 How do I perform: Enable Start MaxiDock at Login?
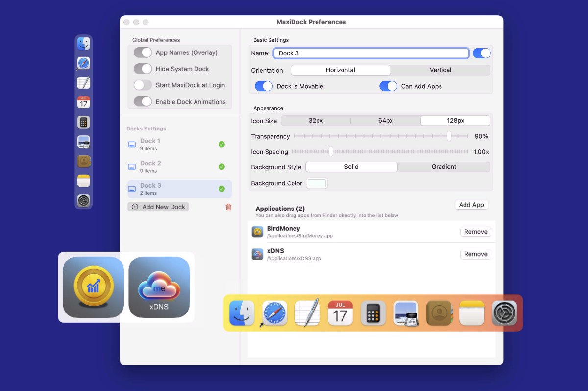pyautogui.click(x=143, y=85)
